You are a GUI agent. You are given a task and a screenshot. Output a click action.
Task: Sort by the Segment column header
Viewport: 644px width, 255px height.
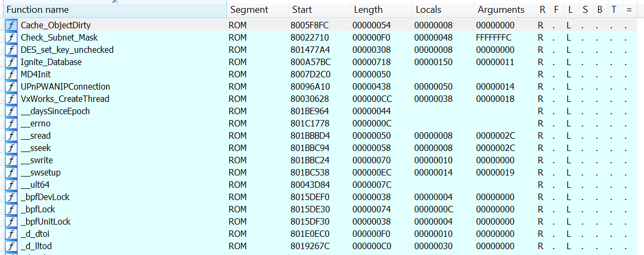258,10
